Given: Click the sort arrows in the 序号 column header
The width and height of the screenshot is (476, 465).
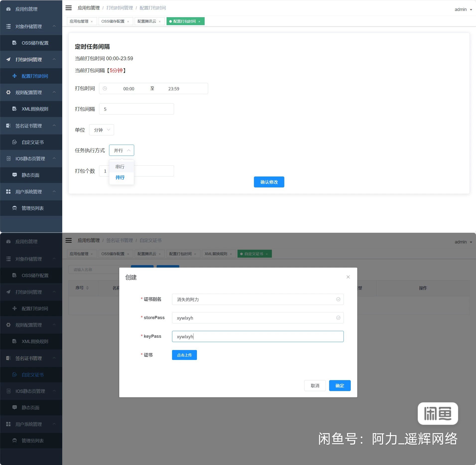Looking at the screenshot, I should click(x=87, y=288).
